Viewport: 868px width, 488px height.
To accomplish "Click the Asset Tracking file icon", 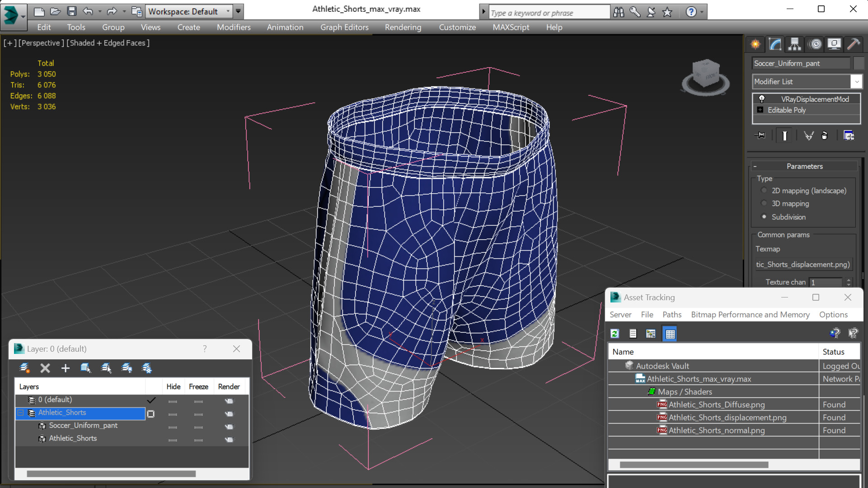I will point(633,333).
